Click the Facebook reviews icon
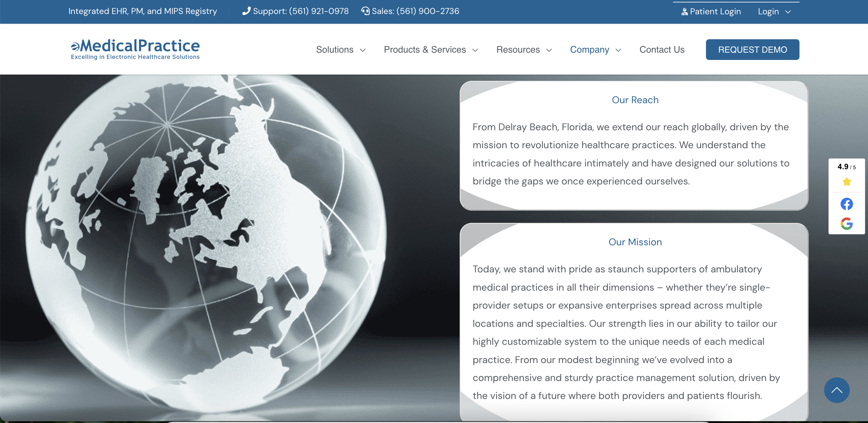The width and height of the screenshot is (868, 423). click(x=846, y=204)
